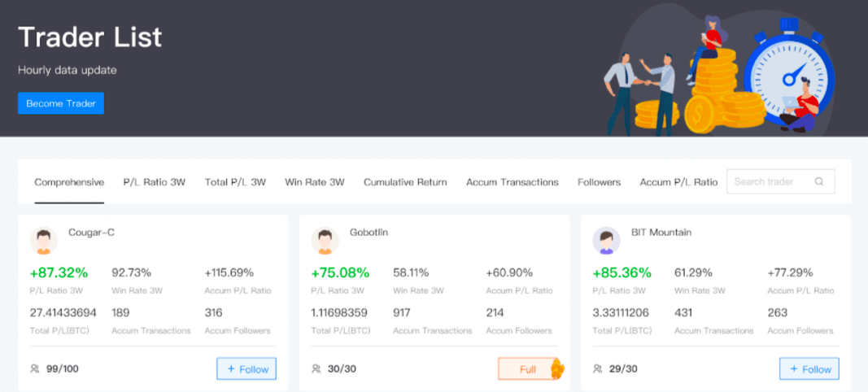
Task: Sort by Win Rate 3W tab
Action: (x=315, y=182)
